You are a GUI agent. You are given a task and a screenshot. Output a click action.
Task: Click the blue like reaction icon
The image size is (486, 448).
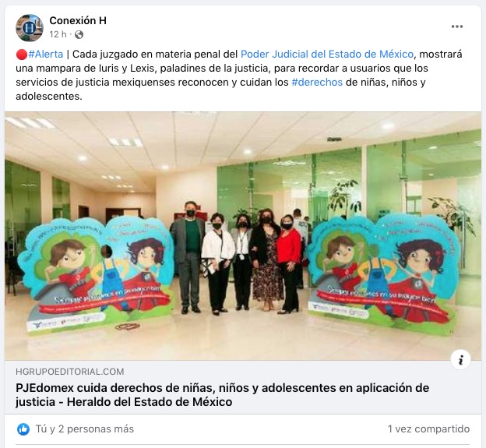[23, 429]
